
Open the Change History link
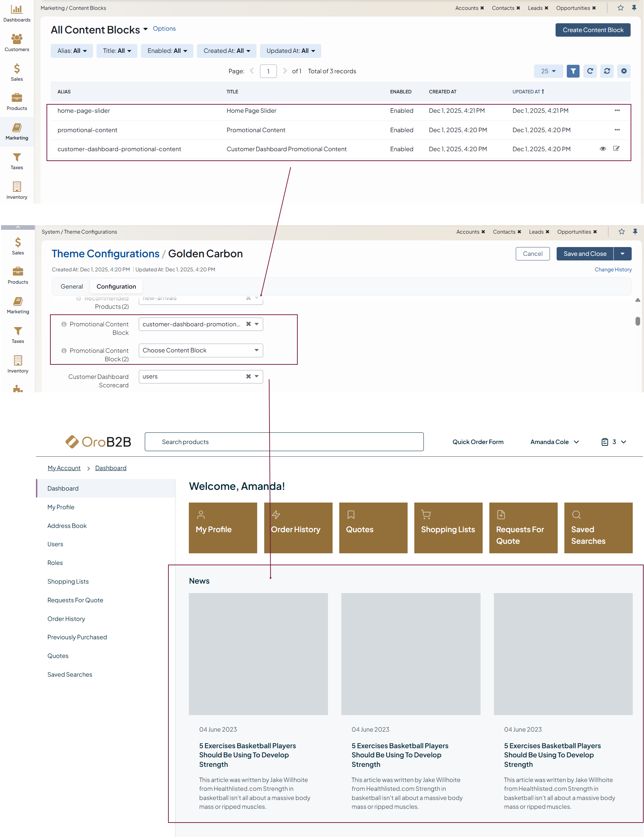[x=613, y=270]
